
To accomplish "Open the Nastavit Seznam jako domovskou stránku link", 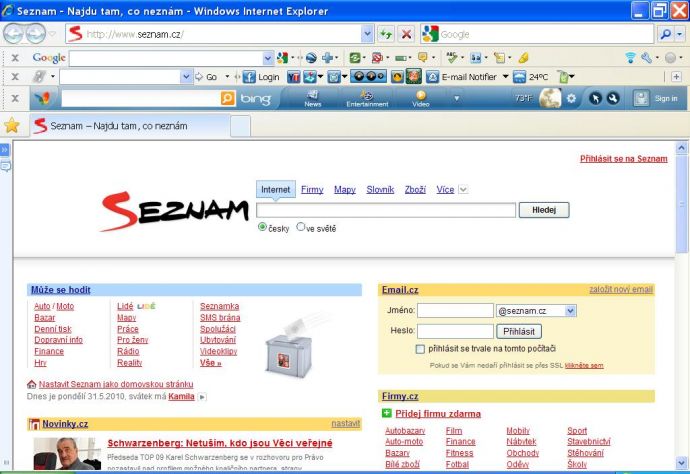I will [116, 384].
